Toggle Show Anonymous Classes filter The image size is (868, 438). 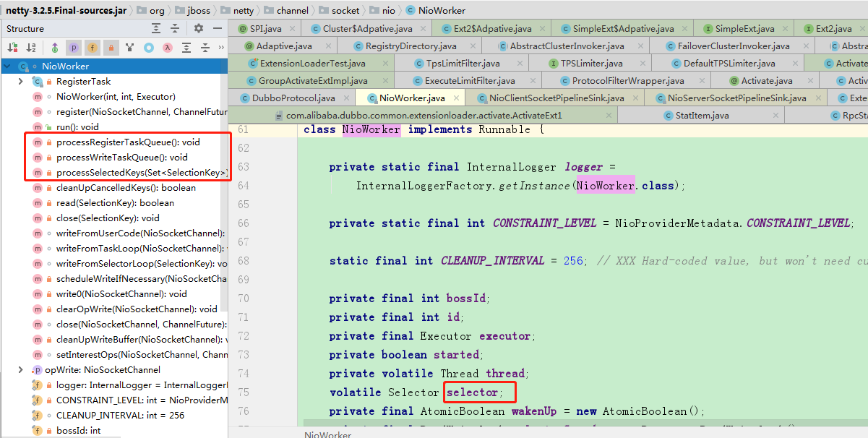(x=130, y=48)
